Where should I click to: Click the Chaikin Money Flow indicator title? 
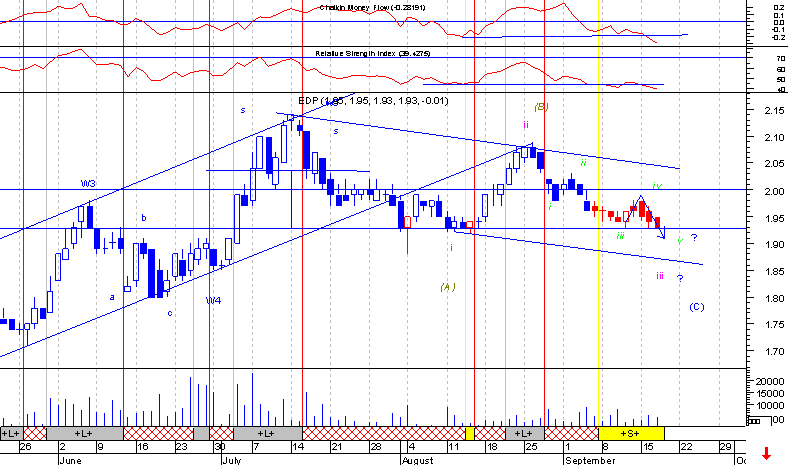[372, 8]
